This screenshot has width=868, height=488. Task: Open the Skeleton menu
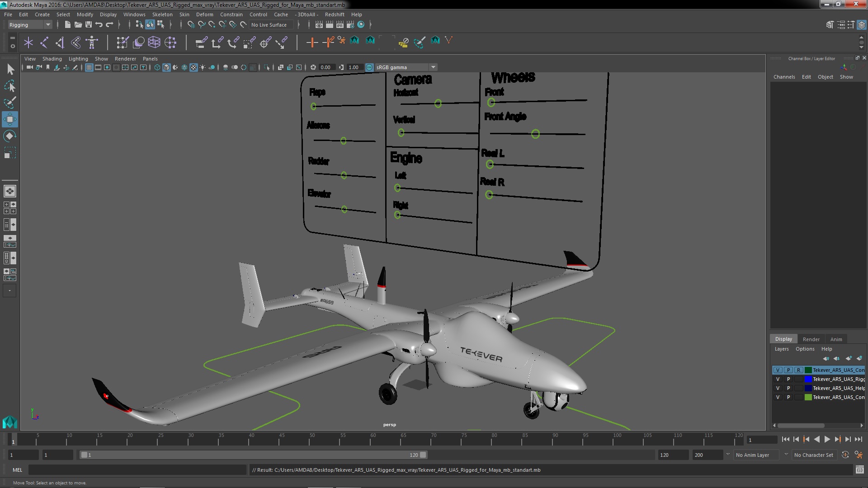162,14
